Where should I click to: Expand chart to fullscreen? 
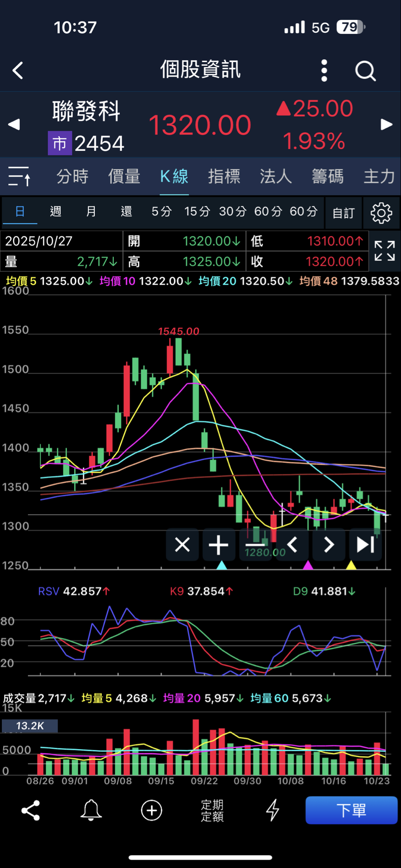click(x=385, y=251)
